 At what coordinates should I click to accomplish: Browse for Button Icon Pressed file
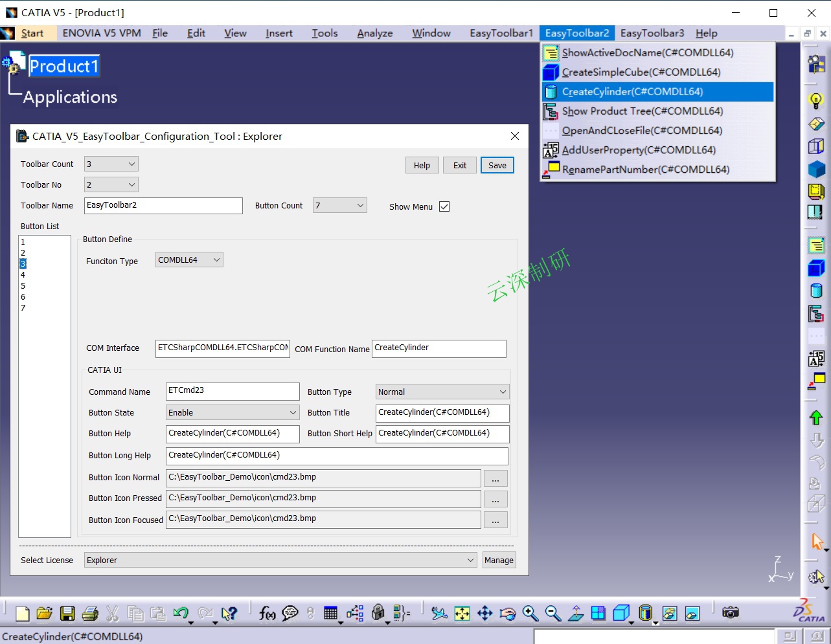pyautogui.click(x=495, y=499)
